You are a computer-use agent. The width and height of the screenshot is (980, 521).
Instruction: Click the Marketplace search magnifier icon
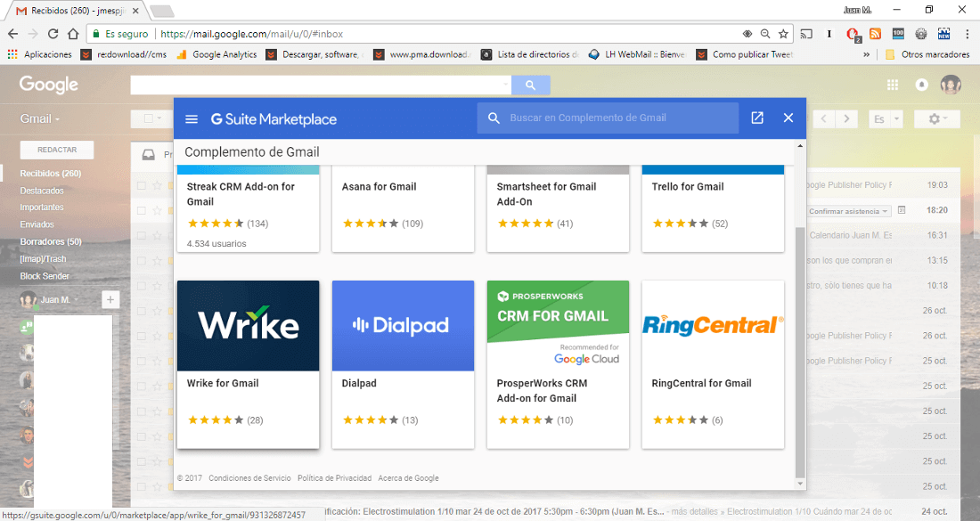coord(494,118)
